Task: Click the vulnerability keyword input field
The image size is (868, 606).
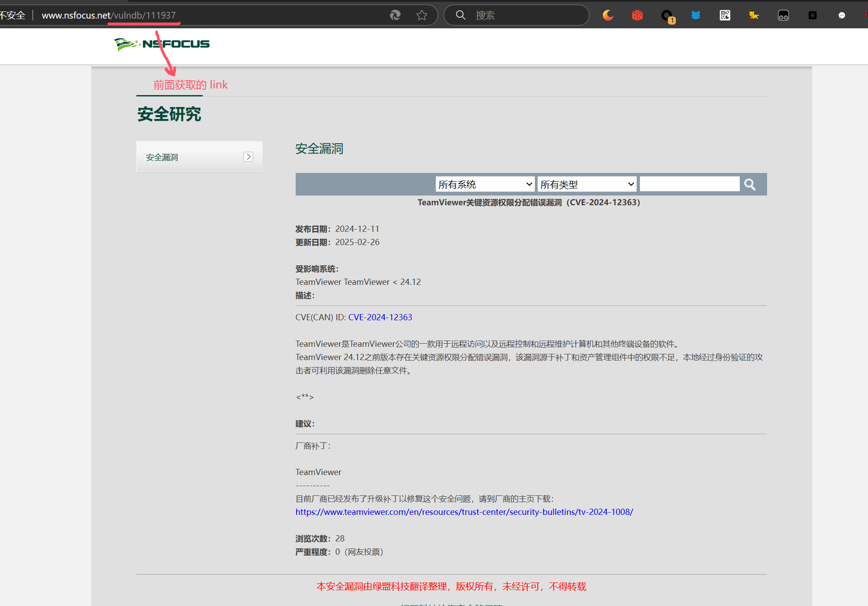Action: [690, 184]
